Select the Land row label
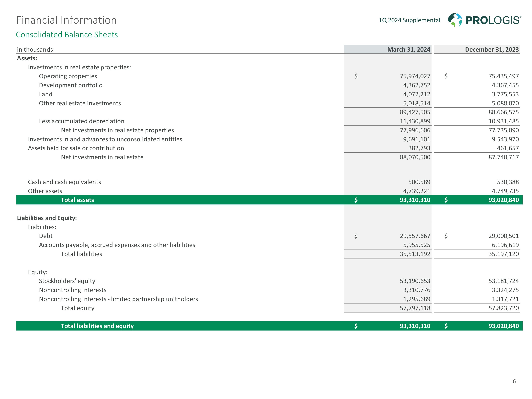The width and height of the screenshot is (532, 399). (x=45, y=94)
